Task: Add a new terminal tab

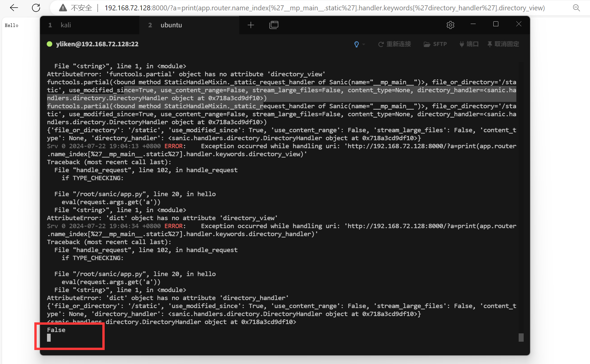Action: tap(251, 25)
